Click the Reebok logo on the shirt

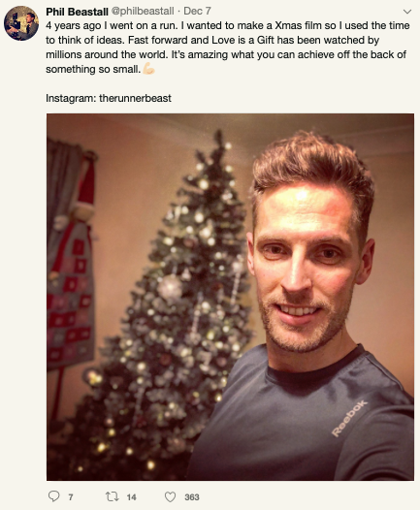coord(349,418)
